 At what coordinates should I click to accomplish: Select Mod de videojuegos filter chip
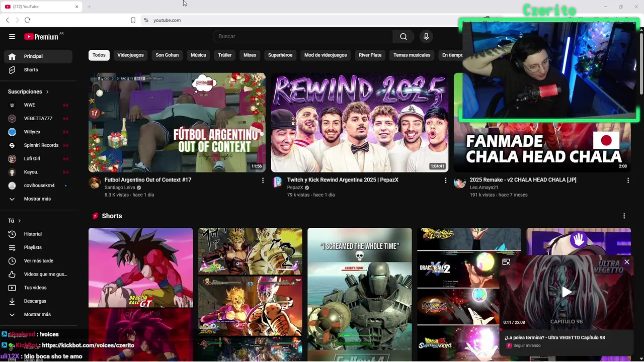(x=325, y=55)
